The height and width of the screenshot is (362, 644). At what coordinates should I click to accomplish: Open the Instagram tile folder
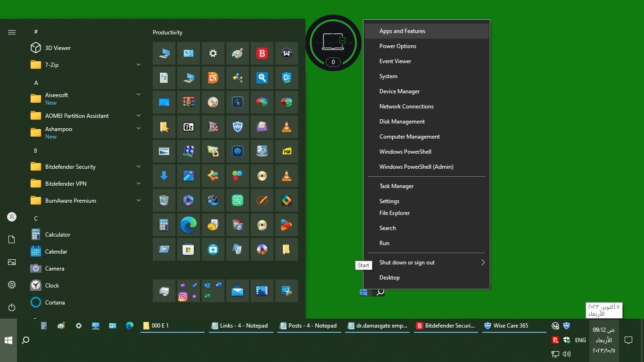(x=189, y=291)
